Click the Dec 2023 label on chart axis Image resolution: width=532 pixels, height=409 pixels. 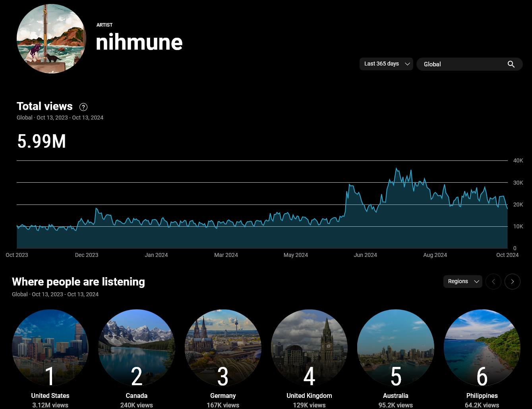tap(87, 255)
